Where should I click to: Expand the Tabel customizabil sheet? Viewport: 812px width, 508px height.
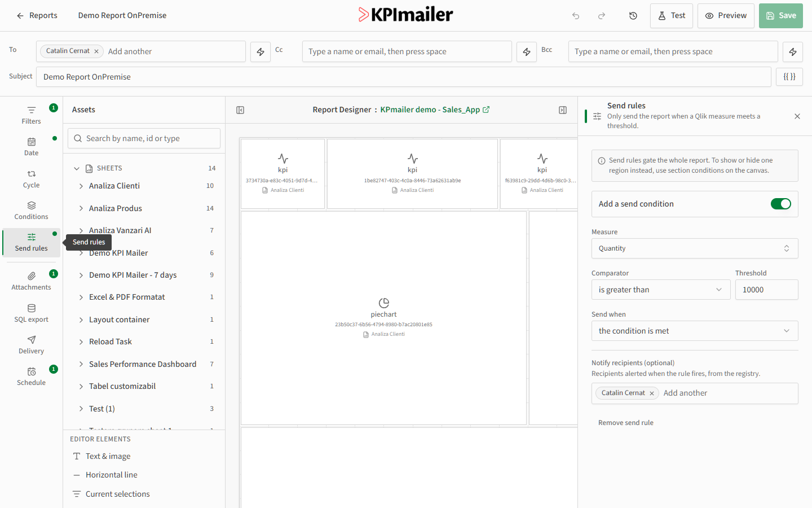click(x=81, y=387)
